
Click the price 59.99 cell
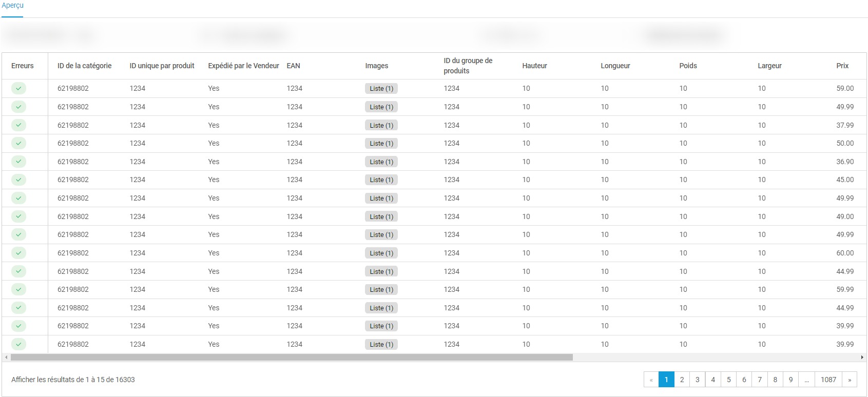(845, 289)
